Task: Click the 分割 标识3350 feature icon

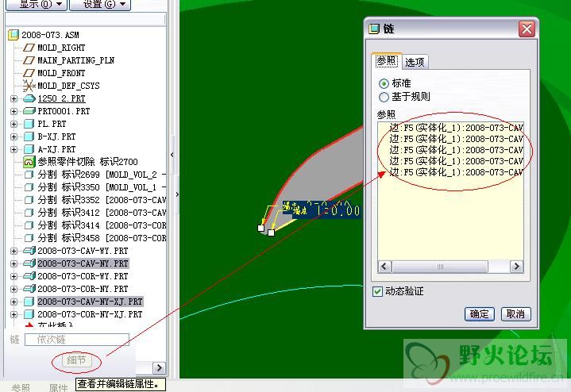Action: click(x=29, y=187)
